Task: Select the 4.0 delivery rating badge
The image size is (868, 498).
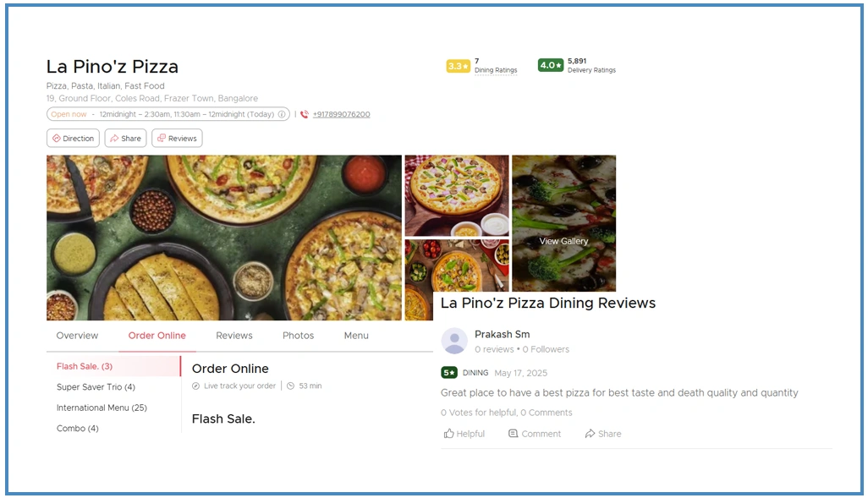Action: 550,65
